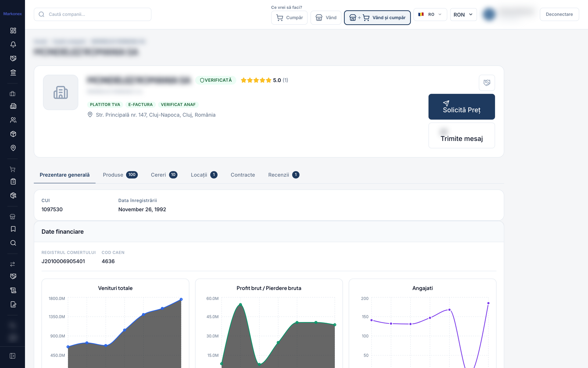Click the handshake icon below the bell

click(13, 59)
